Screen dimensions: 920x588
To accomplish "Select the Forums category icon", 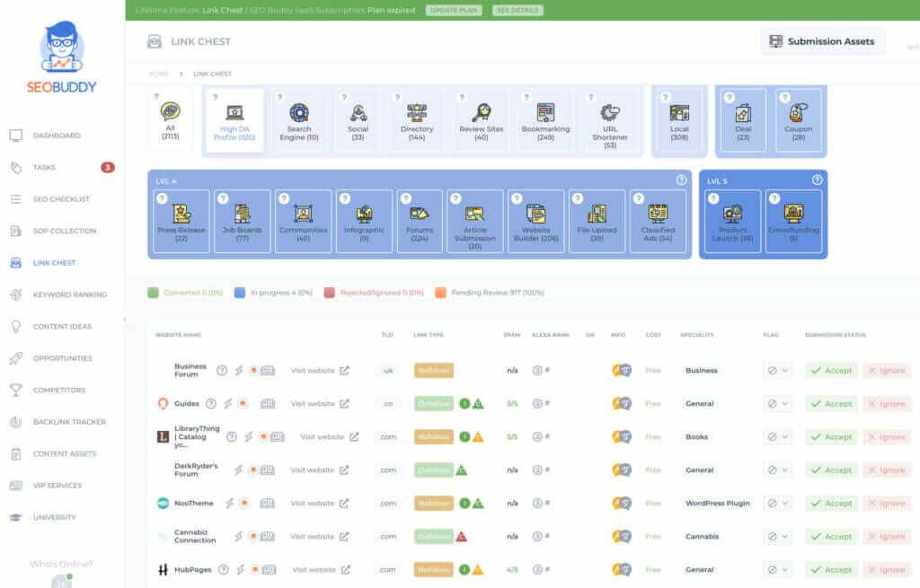I will [x=420, y=214].
